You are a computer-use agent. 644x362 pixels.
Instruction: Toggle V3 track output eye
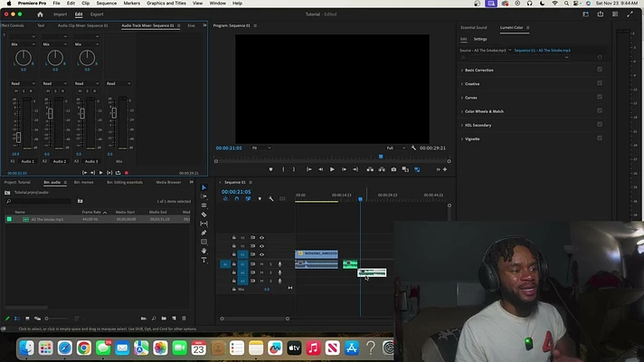[261, 237]
